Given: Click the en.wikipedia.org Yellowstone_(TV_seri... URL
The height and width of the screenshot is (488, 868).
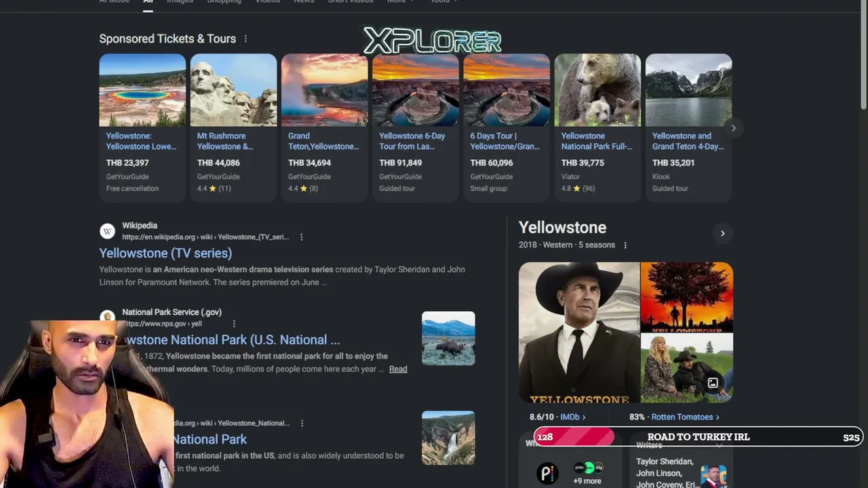Looking at the screenshot, I should tap(205, 237).
